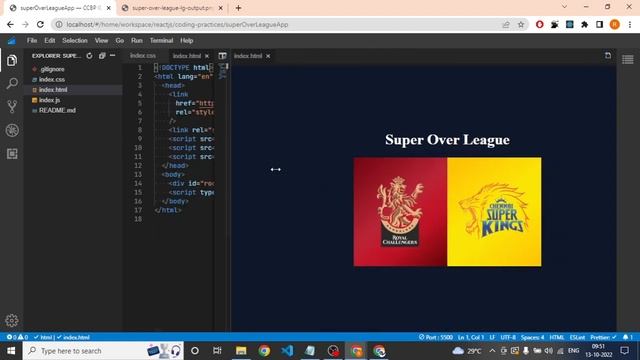Viewport: 640px width, 360px height.
Task: Click the Explorer minimize dash icon
Action: coord(113,56)
